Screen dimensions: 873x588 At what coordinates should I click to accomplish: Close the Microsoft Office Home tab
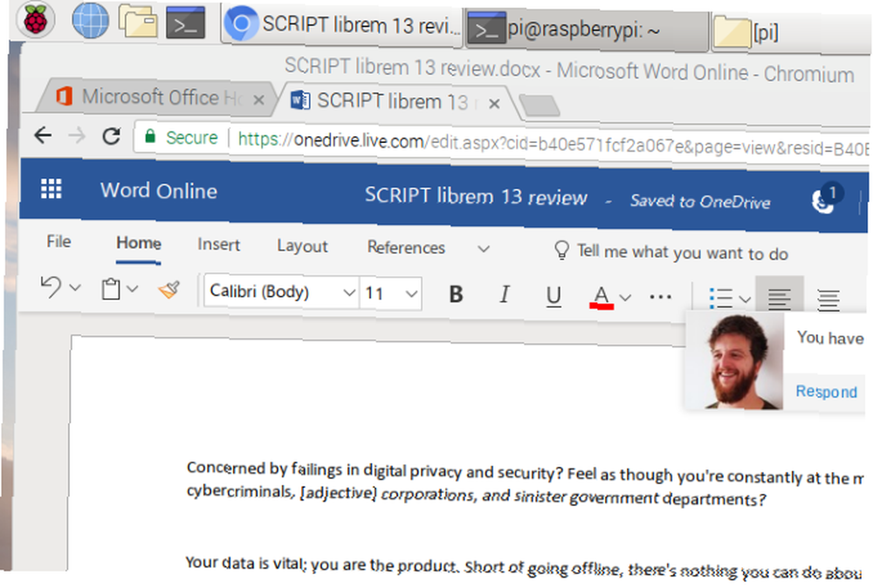click(x=258, y=100)
